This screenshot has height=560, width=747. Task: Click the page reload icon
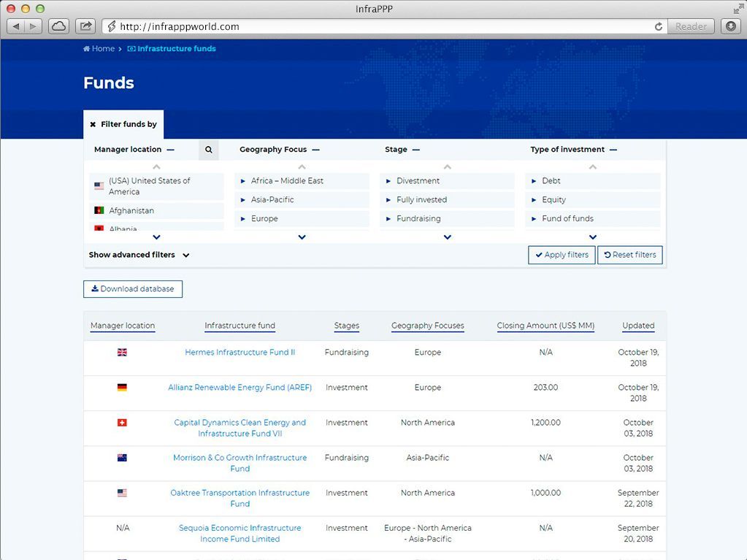coord(659,26)
